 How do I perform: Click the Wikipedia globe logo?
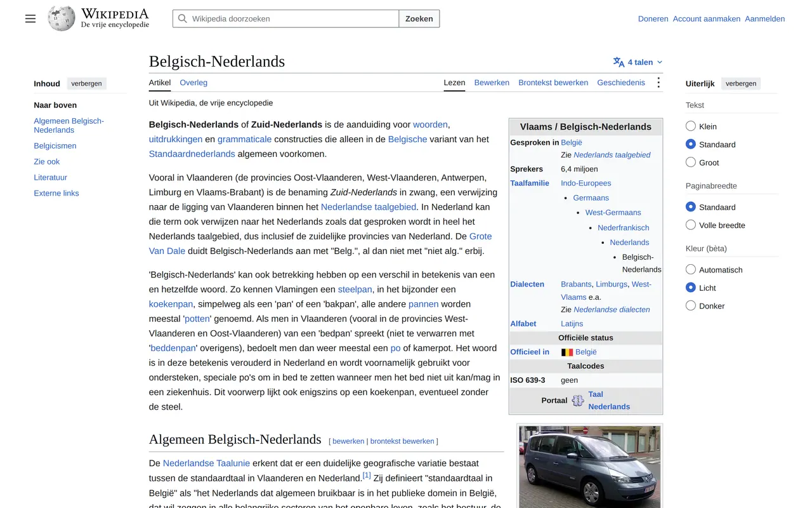click(62, 18)
